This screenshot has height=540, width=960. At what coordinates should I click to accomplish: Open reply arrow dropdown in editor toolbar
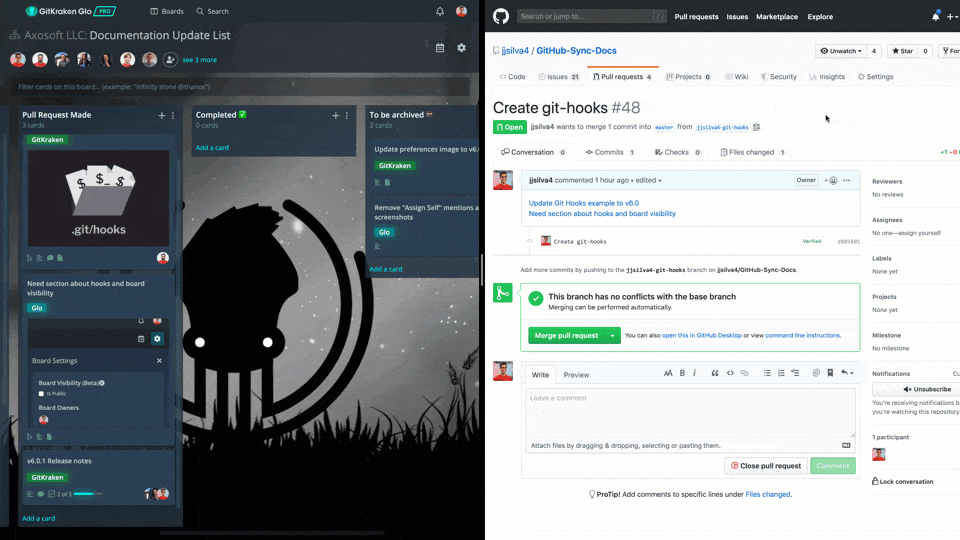(x=847, y=373)
